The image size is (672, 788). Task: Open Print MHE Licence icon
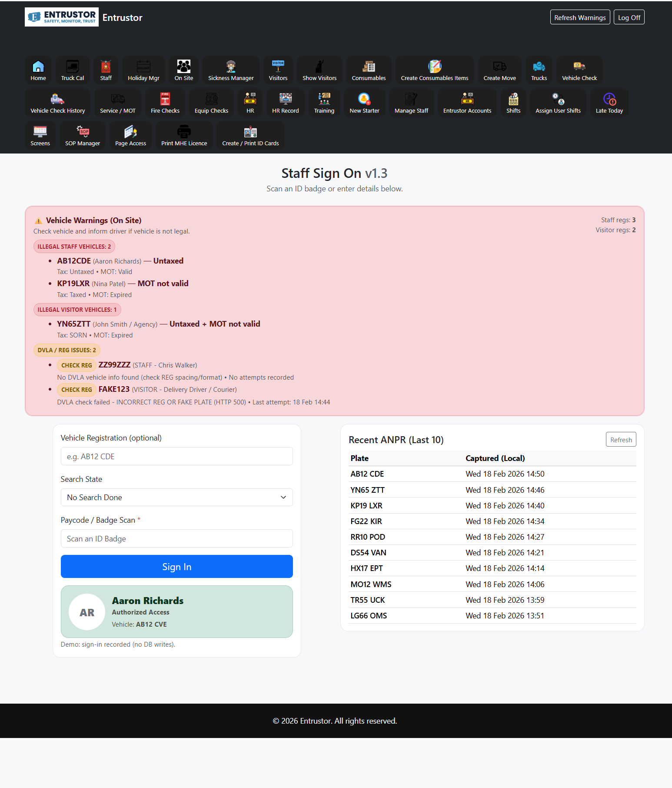[x=184, y=135]
